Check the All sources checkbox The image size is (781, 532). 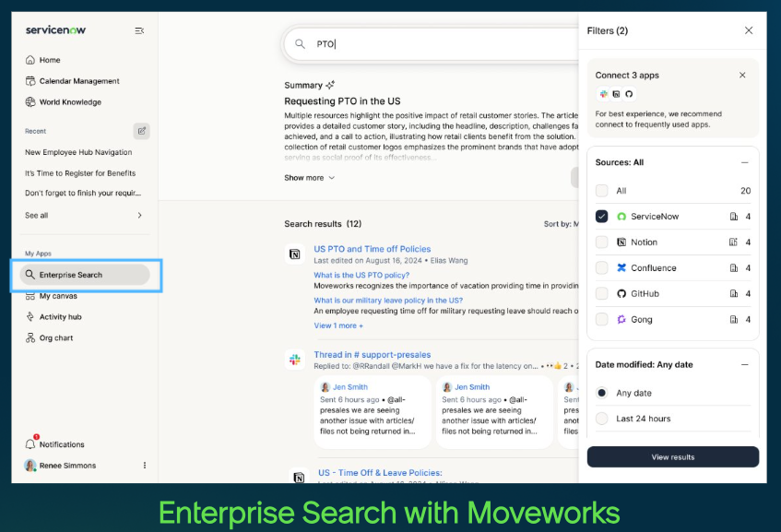pyautogui.click(x=602, y=191)
